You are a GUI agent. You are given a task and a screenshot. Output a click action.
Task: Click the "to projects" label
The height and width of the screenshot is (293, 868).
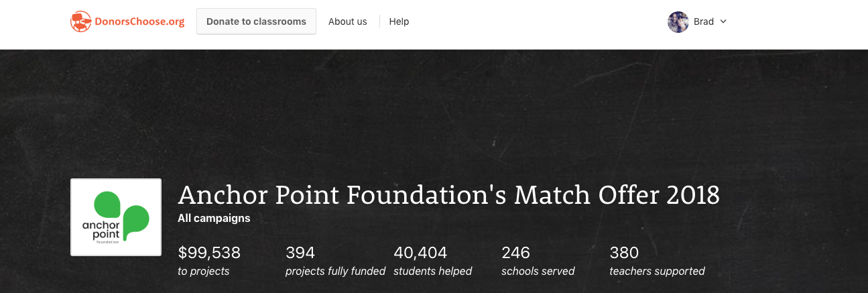pos(204,272)
